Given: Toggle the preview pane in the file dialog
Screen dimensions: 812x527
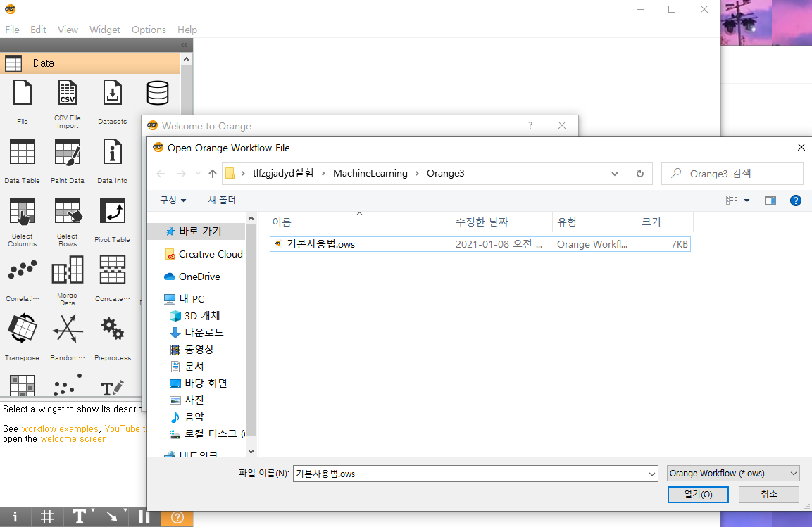Looking at the screenshot, I should click(x=770, y=200).
